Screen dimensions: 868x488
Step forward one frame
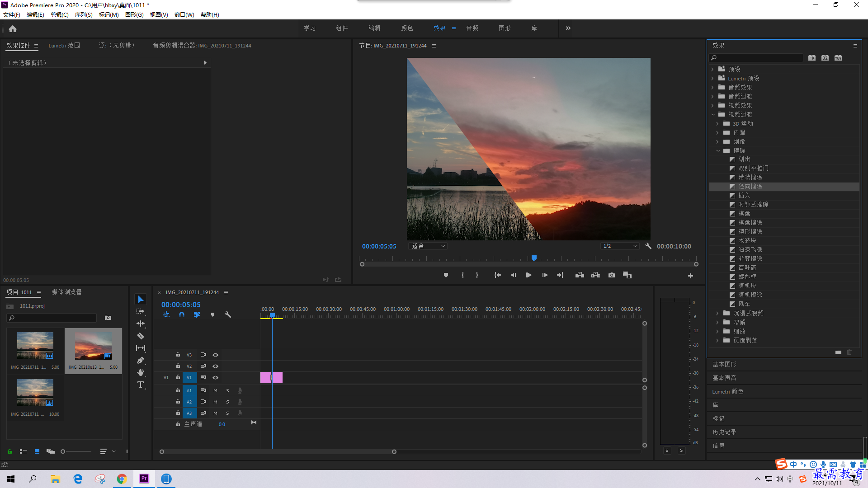click(545, 275)
